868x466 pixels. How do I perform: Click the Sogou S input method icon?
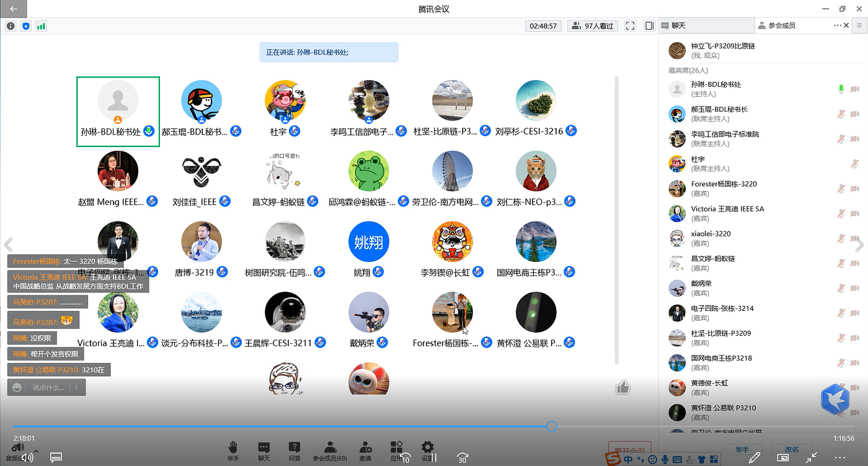pyautogui.click(x=614, y=459)
